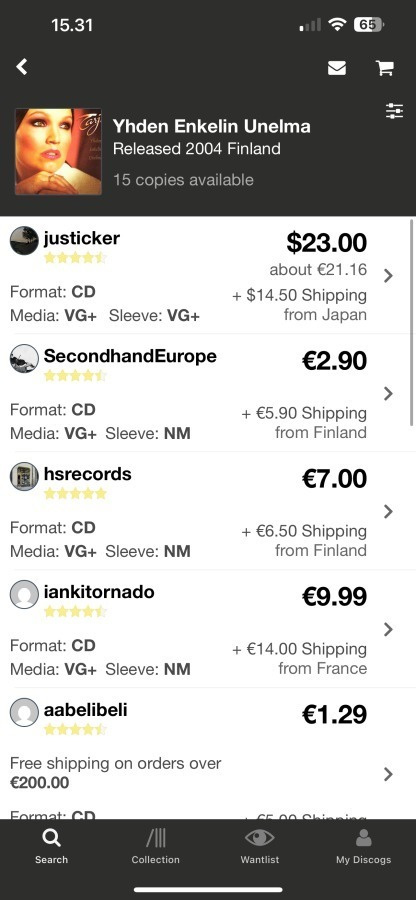Expand justicker's $23.00 listing chevron
The height and width of the screenshot is (900, 416).
coord(388,276)
